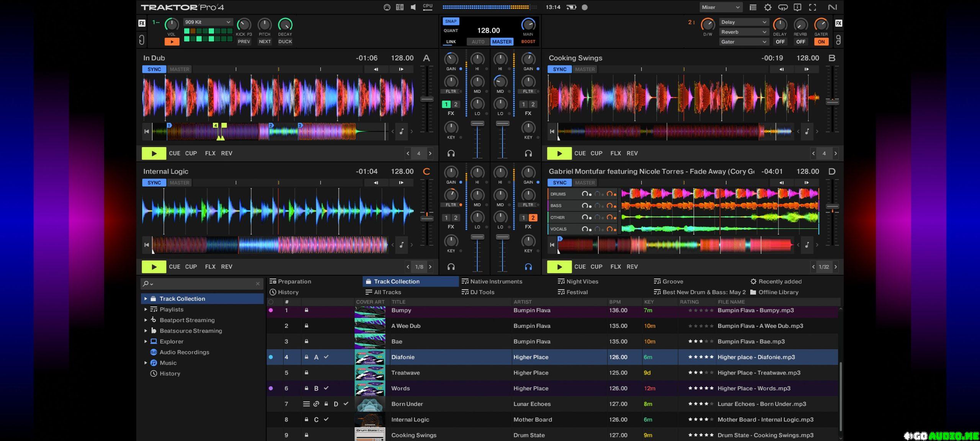Open the Native Instruments playlist favorite

tap(492, 281)
